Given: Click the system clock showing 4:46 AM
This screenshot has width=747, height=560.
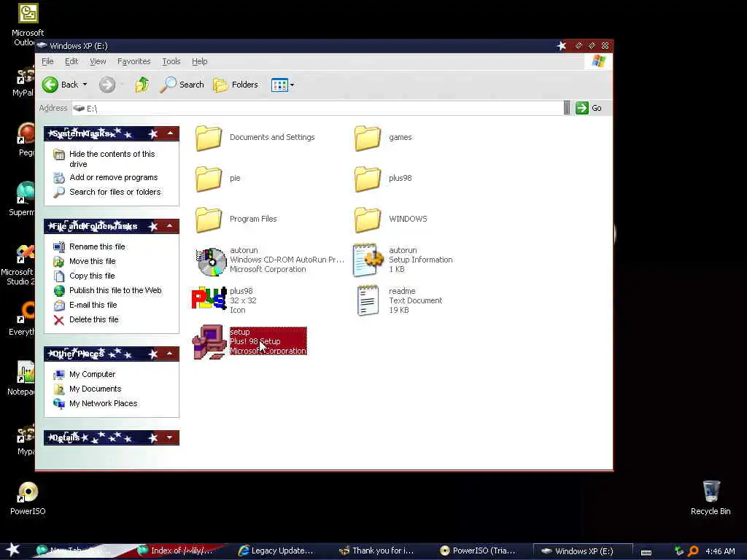Looking at the screenshot, I should coord(720,551).
